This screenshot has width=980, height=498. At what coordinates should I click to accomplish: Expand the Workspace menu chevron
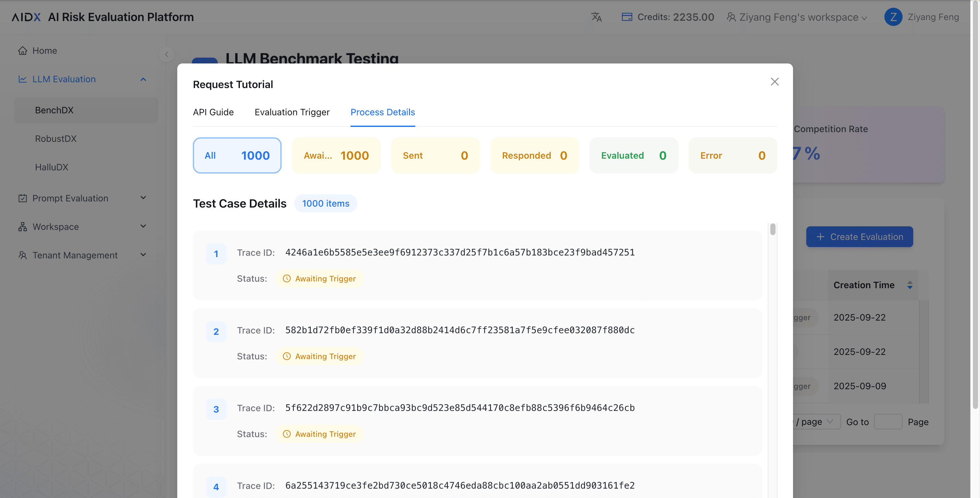pos(143,226)
